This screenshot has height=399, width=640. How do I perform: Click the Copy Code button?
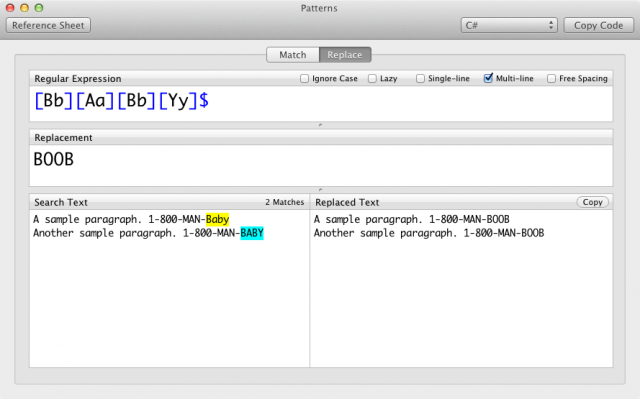pyautogui.click(x=598, y=25)
